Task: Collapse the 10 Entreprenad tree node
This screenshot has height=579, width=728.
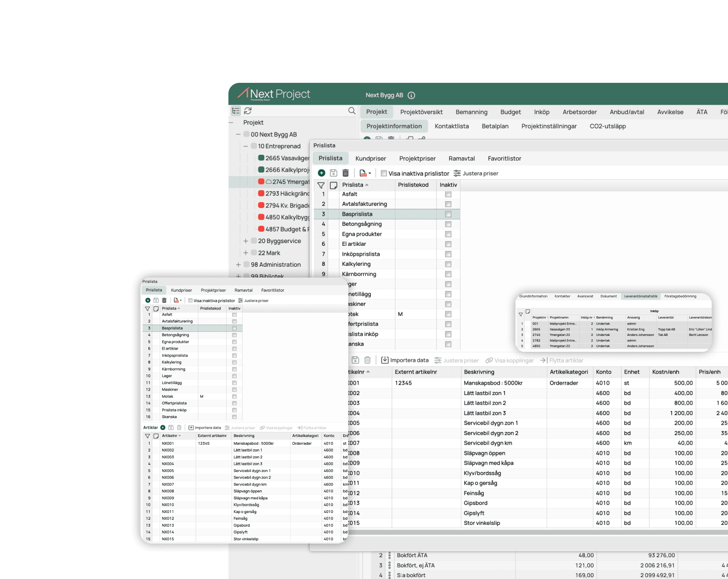Action: [x=246, y=146]
